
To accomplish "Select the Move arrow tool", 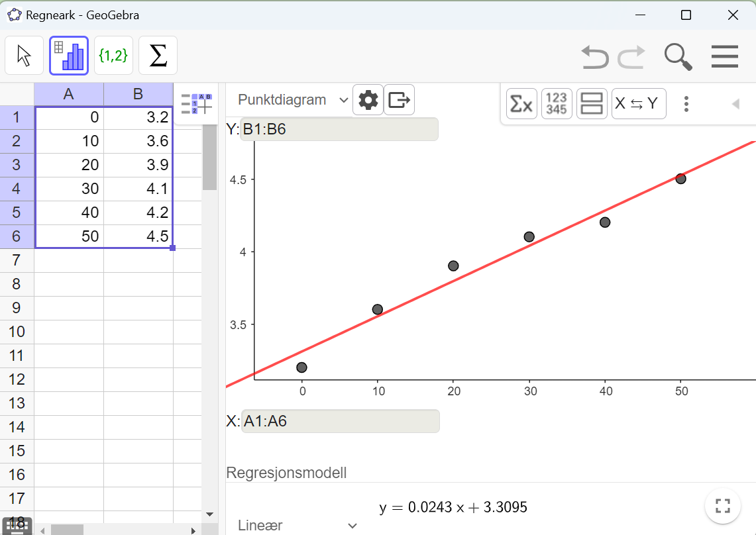I will [x=25, y=56].
